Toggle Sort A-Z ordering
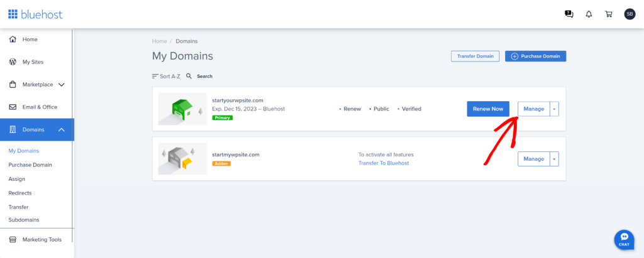Viewport: 644px width, 258px height. (166, 76)
